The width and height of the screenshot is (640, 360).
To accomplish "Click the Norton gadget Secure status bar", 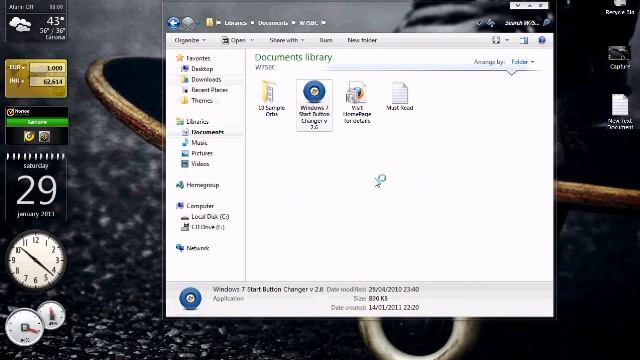I will [x=37, y=122].
